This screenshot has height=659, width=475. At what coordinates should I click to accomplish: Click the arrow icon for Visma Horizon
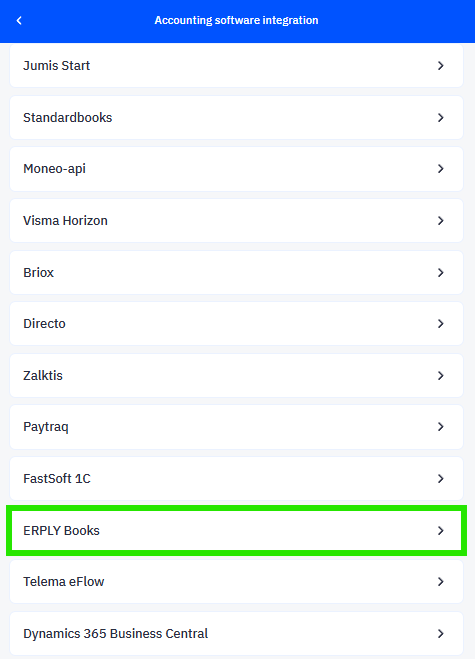[441, 221]
